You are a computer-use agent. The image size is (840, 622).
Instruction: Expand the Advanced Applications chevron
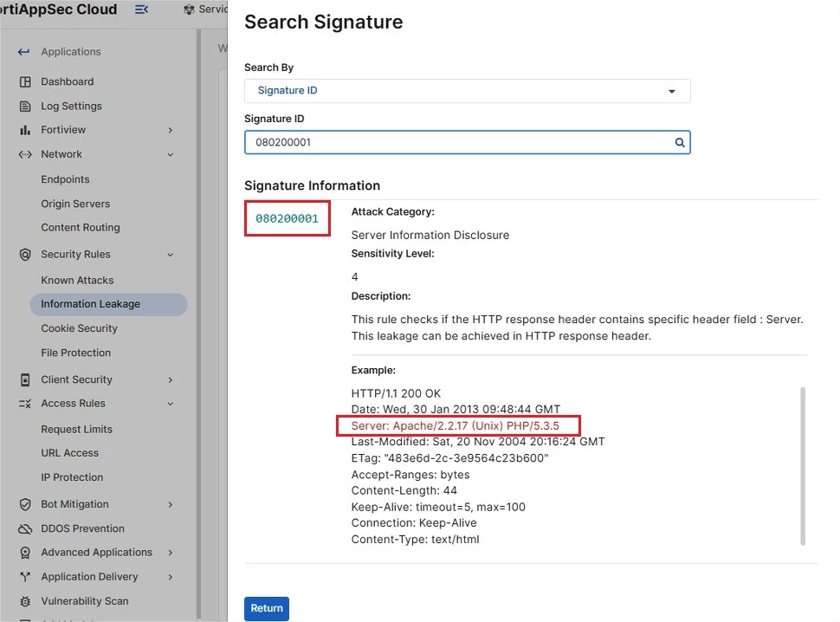pos(171,553)
